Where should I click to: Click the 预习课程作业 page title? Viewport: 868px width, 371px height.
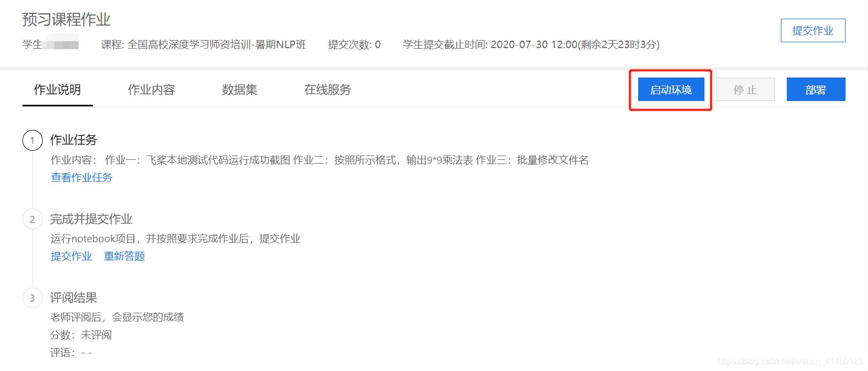[66, 20]
